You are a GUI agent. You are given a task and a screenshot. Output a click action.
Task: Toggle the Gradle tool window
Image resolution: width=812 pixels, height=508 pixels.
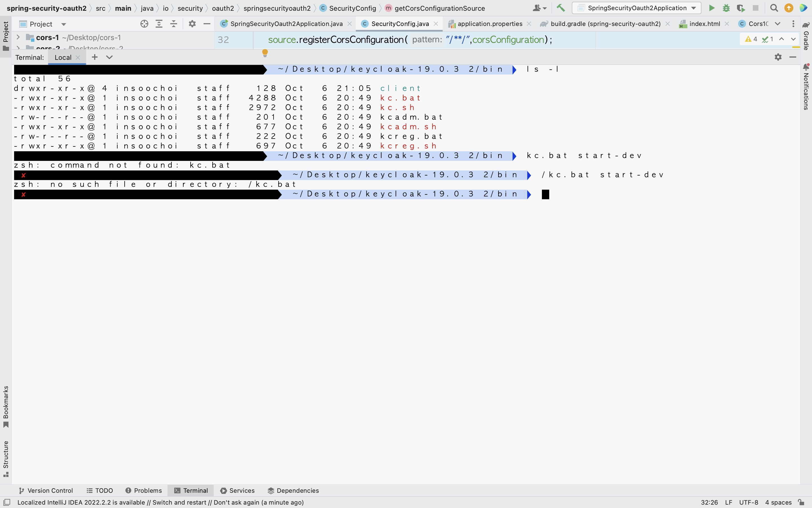[806, 36]
